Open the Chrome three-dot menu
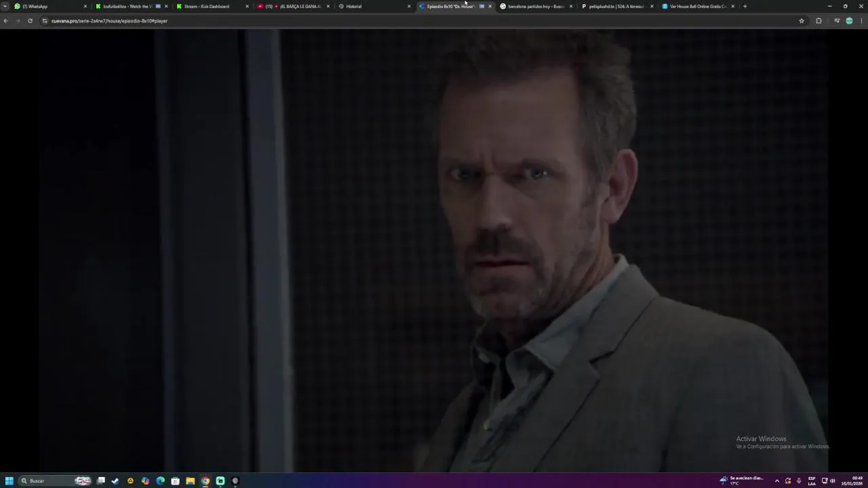 pos(861,21)
